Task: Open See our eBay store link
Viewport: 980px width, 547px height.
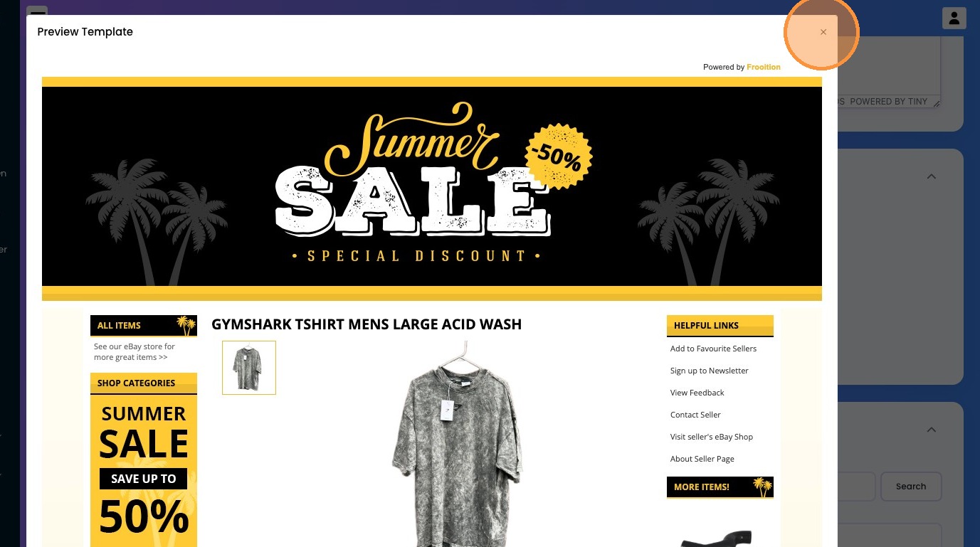Action: (x=135, y=352)
